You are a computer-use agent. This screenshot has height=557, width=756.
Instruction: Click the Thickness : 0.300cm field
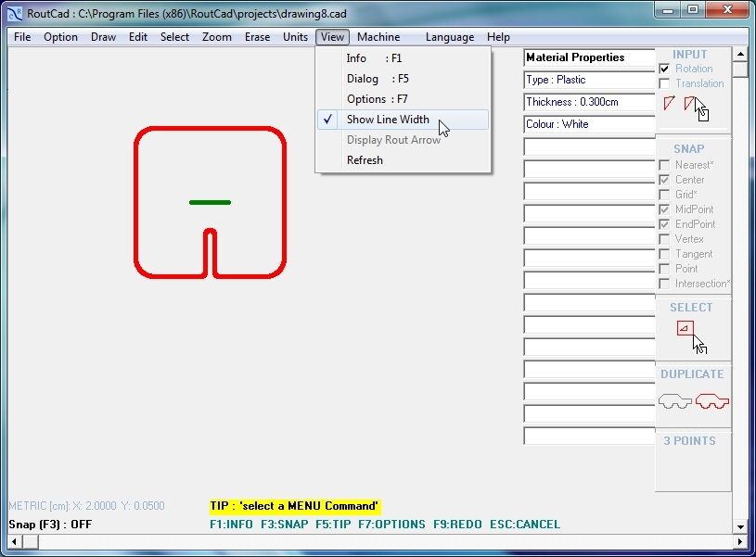pos(589,102)
